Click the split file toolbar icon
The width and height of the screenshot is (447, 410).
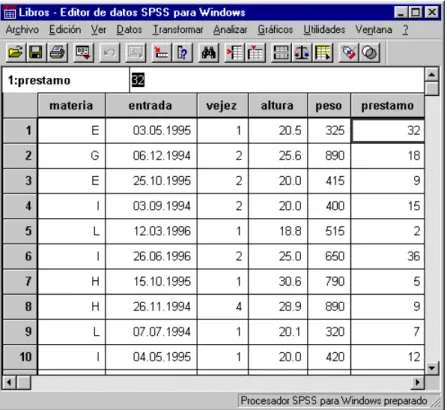281,53
